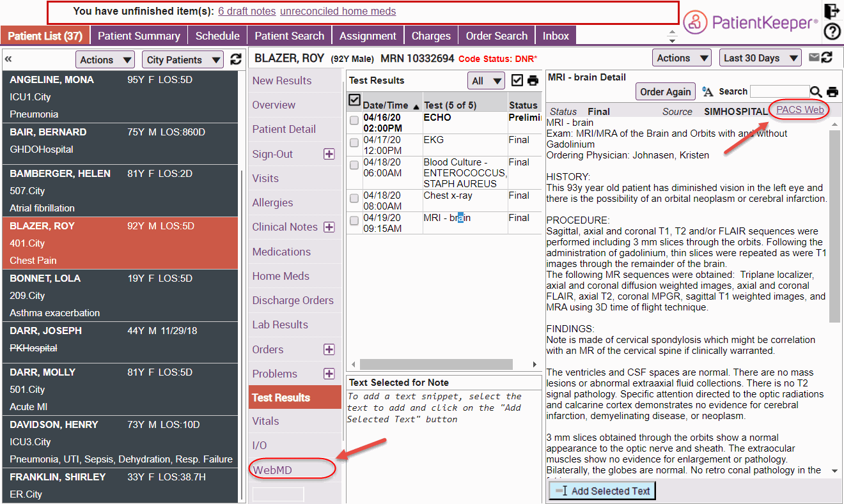The height and width of the screenshot is (504, 844).
Task: Open unreconciled home meds link
Action: pyautogui.click(x=338, y=11)
